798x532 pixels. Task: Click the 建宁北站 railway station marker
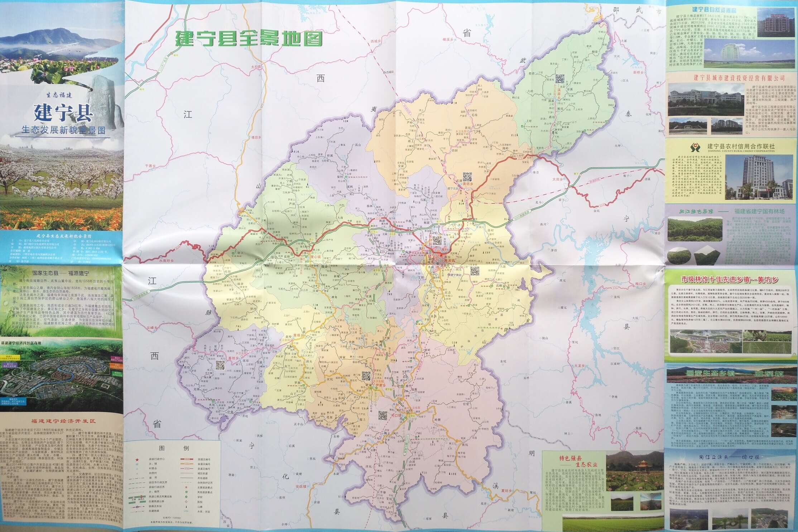pyautogui.click(x=459, y=186)
